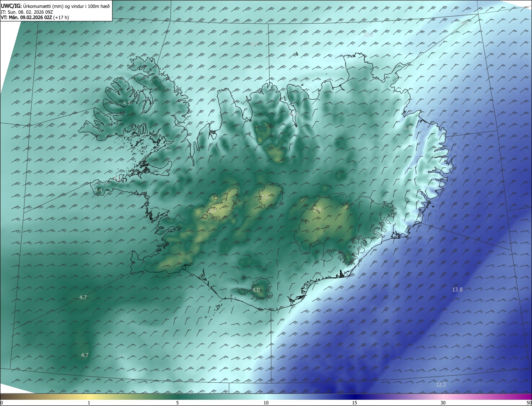Click the 9.5 value on the map
The height and width of the screenshot is (406, 532).
[464, 23]
